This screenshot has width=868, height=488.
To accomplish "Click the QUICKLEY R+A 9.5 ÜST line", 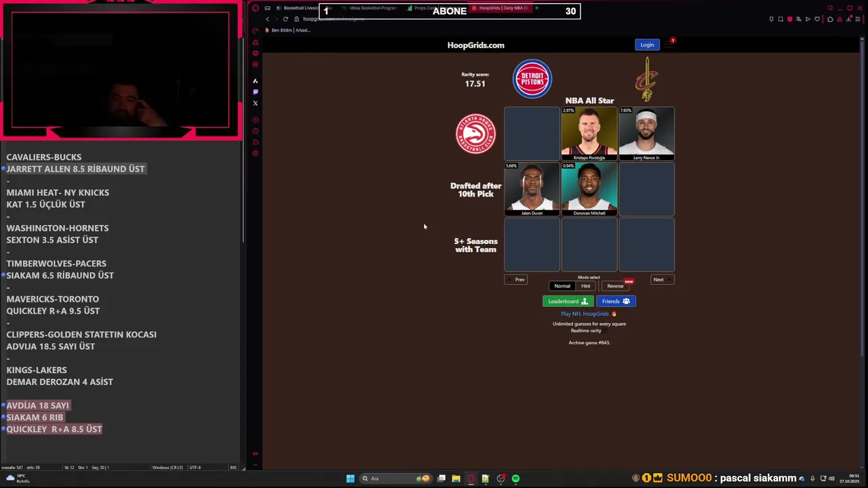I will (x=53, y=310).
